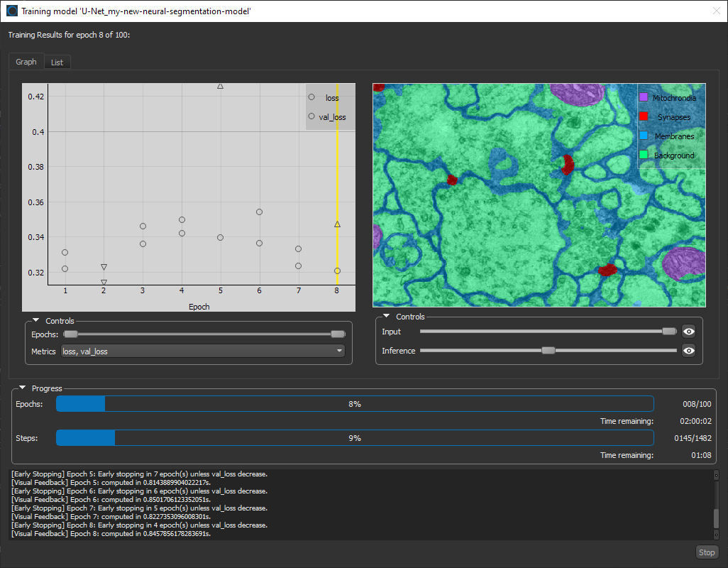Click the green Background legend swatch
The height and width of the screenshot is (568, 728).
click(x=644, y=155)
